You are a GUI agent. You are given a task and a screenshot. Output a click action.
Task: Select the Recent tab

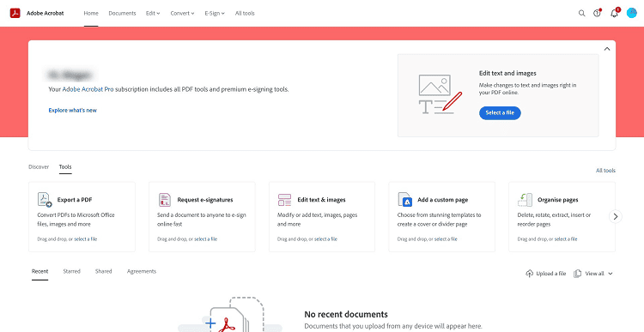point(39,271)
